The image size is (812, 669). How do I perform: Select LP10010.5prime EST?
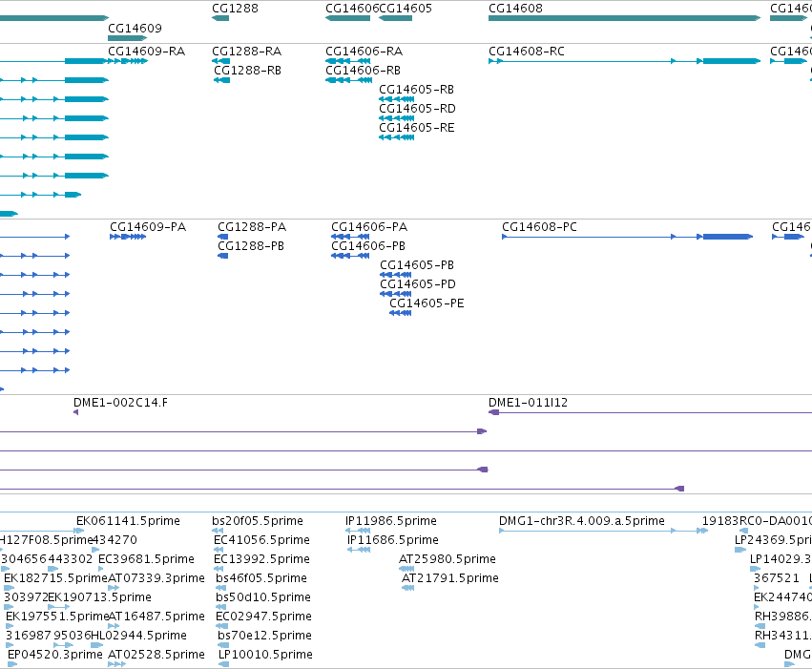[223, 665]
